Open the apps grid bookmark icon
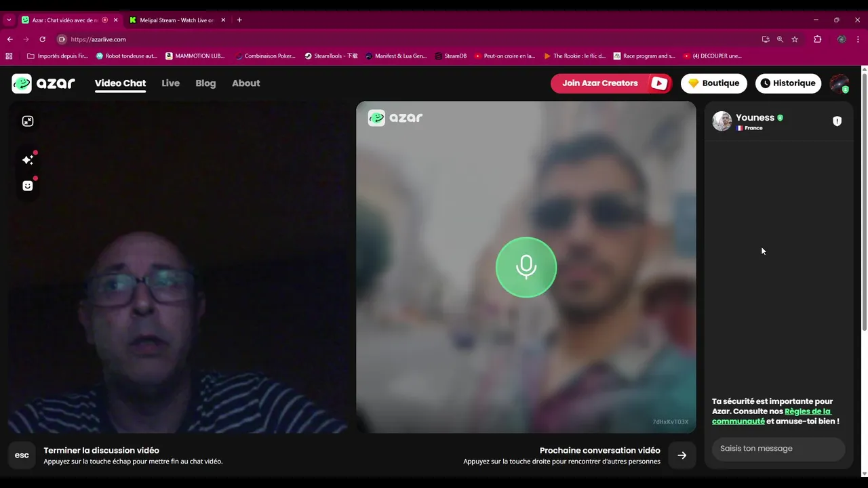Viewport: 868px width, 488px height. point(9,56)
